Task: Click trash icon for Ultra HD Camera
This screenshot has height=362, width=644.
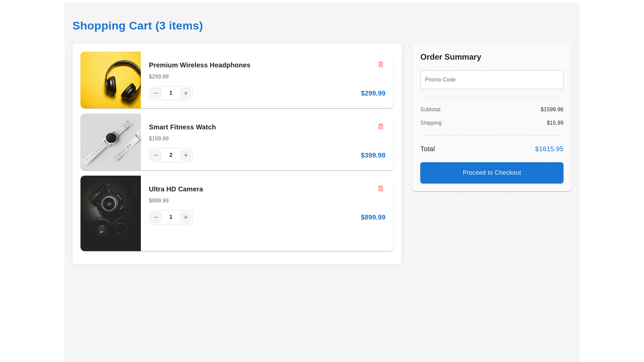Action: pyautogui.click(x=380, y=188)
